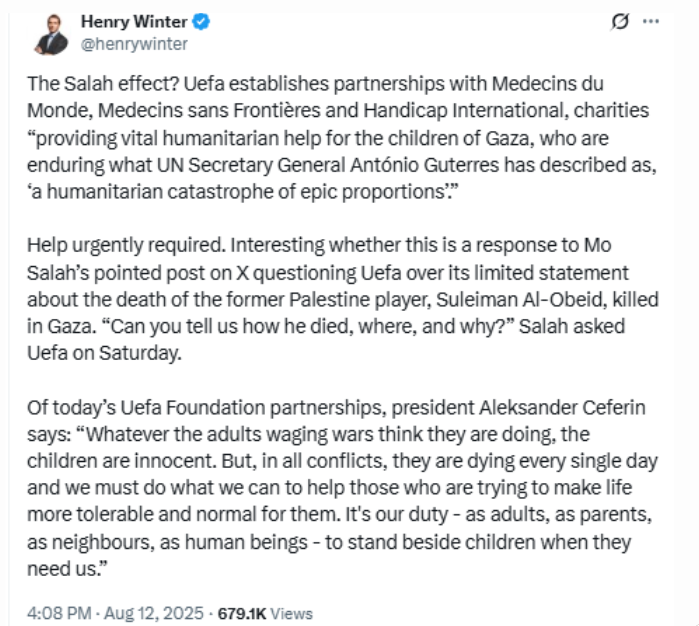Screen dimensions: 699x626
Task: Open the three-dot more options menu
Action: [x=651, y=21]
